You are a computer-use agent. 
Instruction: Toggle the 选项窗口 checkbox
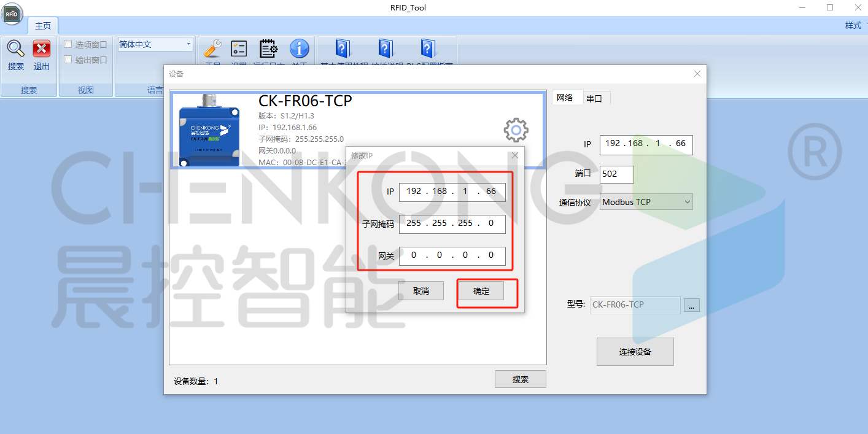68,44
